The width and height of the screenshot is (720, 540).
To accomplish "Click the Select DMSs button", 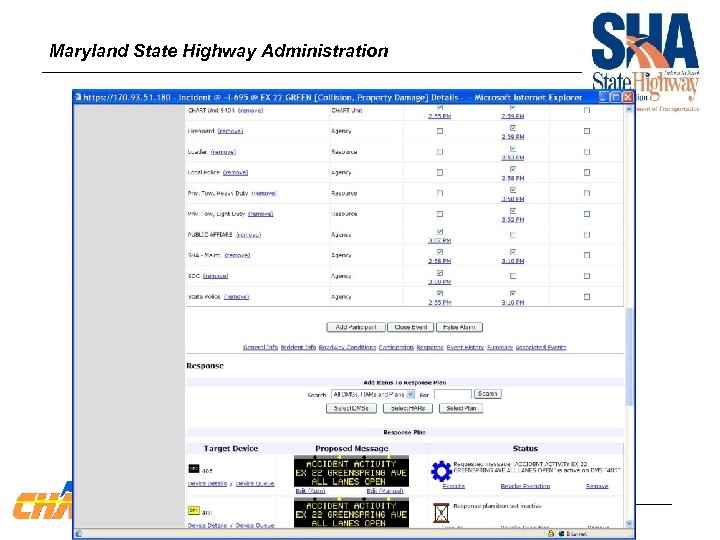I will coord(351,408).
